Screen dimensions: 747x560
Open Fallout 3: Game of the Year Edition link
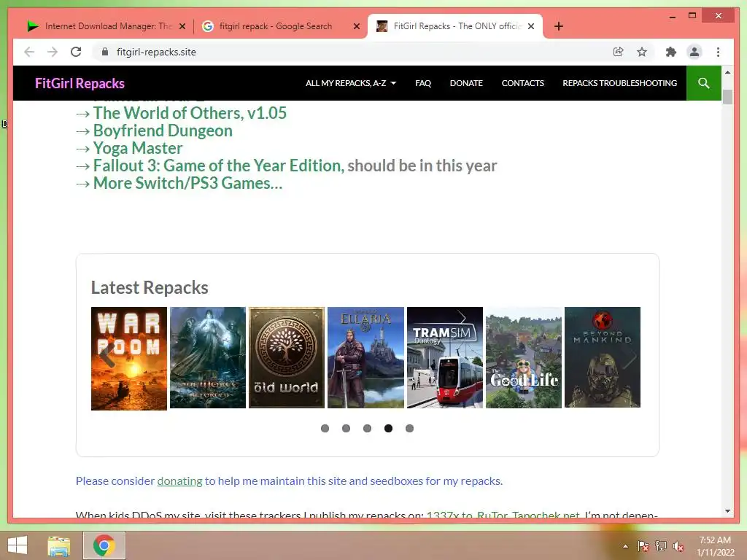coord(217,166)
